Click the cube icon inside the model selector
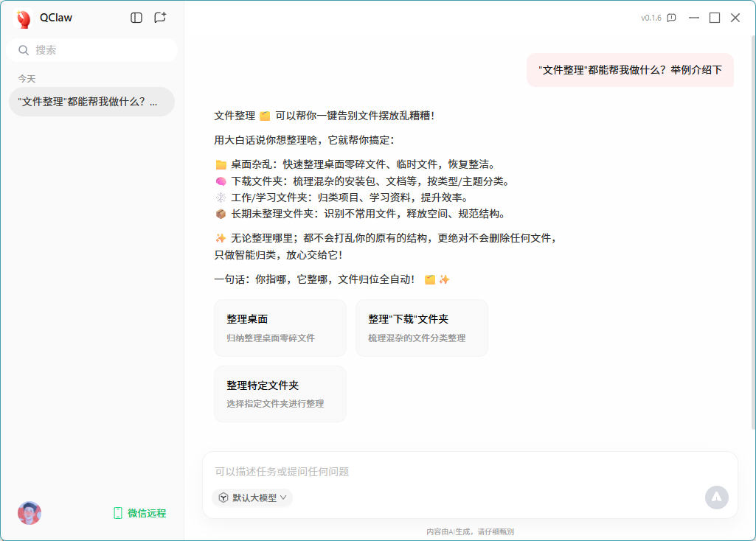 tap(223, 498)
